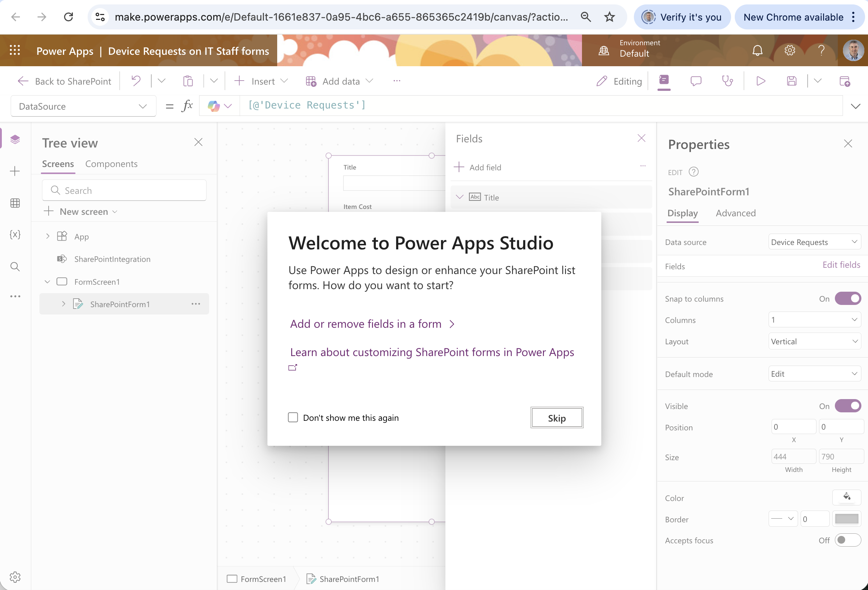The width and height of the screenshot is (868, 590).
Task: Open the Power Apps app launcher waffle
Action: 15,50
